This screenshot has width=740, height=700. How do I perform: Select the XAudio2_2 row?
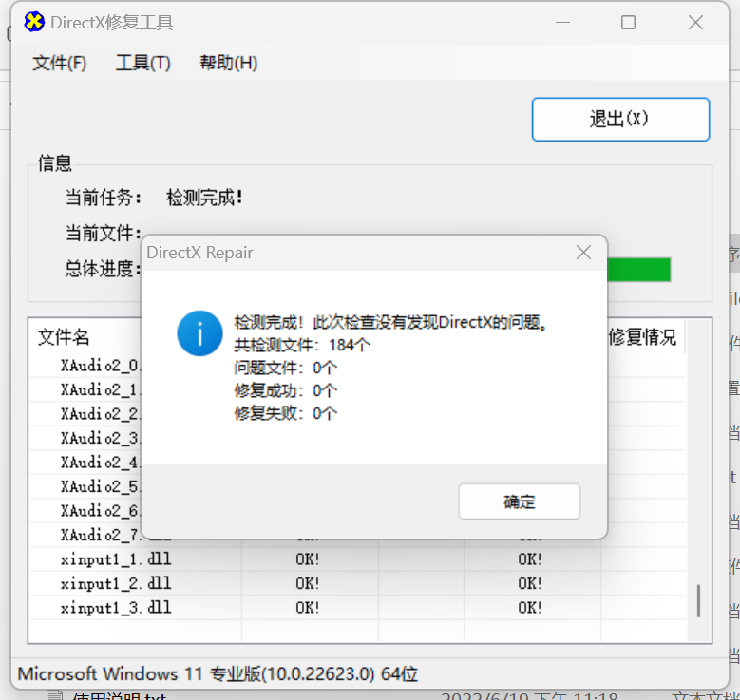[85, 414]
